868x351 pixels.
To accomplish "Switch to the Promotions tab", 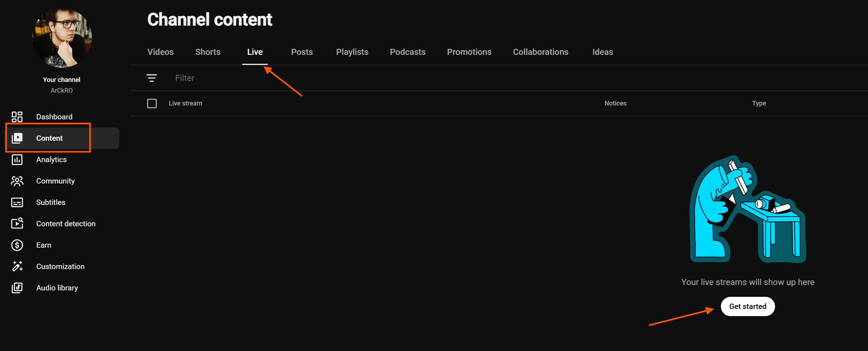I will [469, 52].
